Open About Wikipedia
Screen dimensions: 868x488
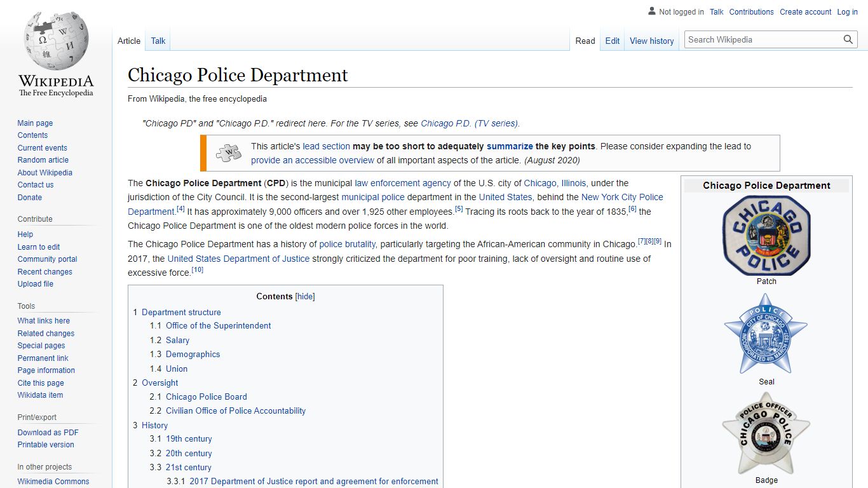tap(45, 173)
